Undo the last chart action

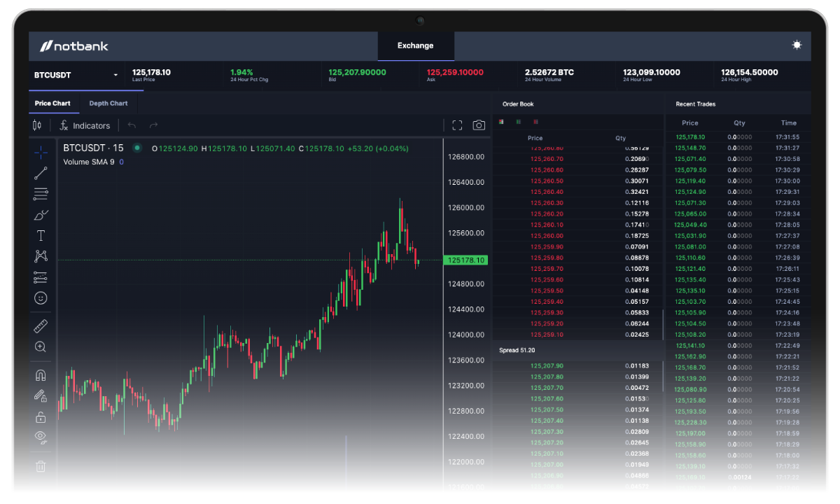(x=133, y=125)
